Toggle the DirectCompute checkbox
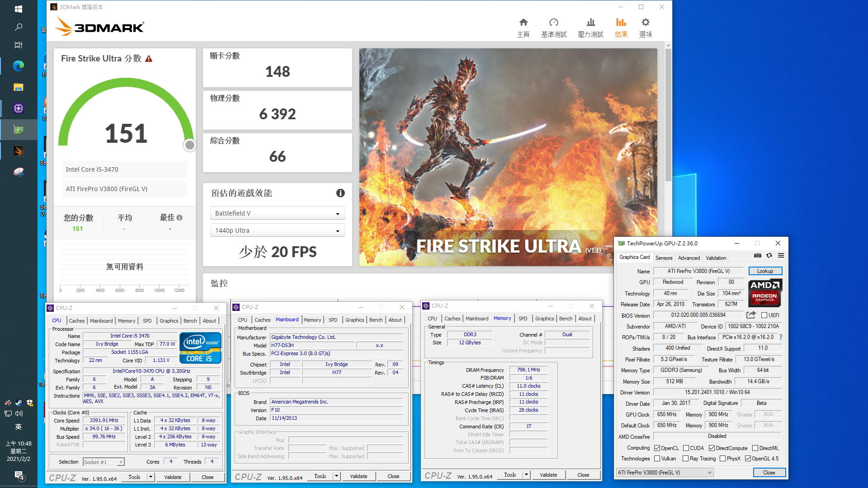868x488 pixels. click(x=712, y=448)
